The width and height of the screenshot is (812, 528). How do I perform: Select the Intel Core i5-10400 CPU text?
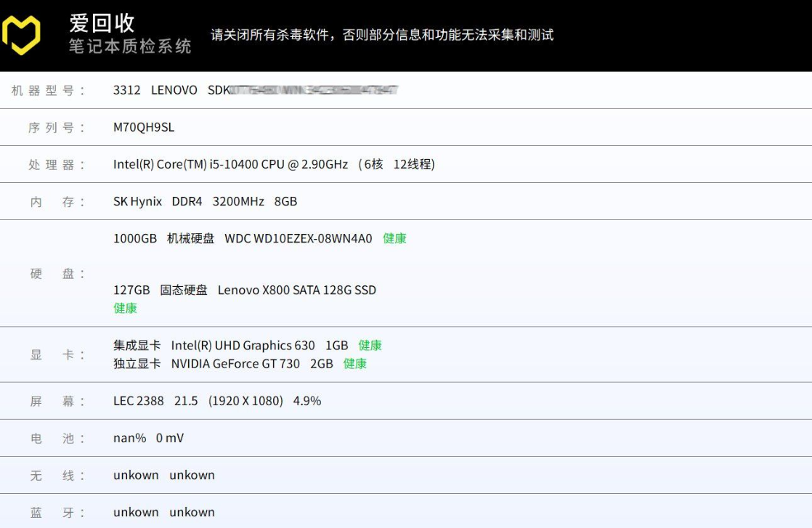click(x=230, y=164)
